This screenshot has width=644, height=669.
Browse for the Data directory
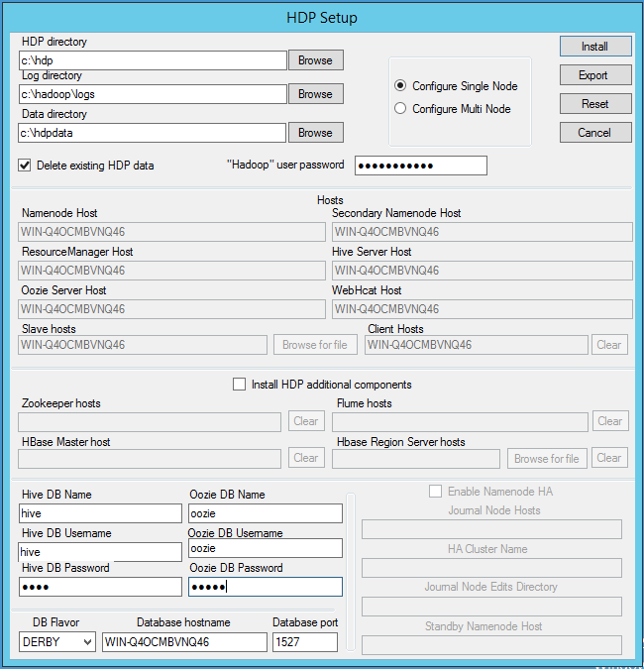click(x=316, y=133)
